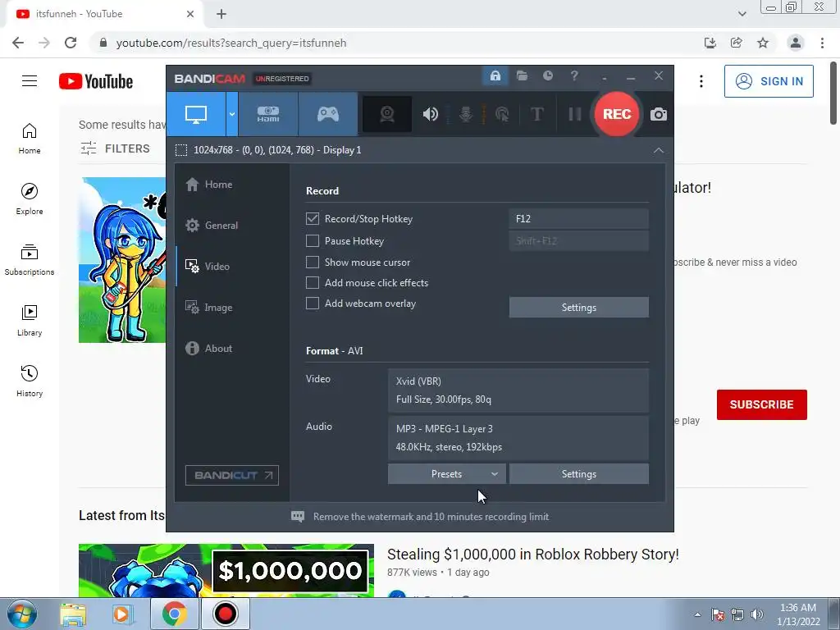
Task: Open screen recording mode dropdown arrow
Action: coord(232,114)
